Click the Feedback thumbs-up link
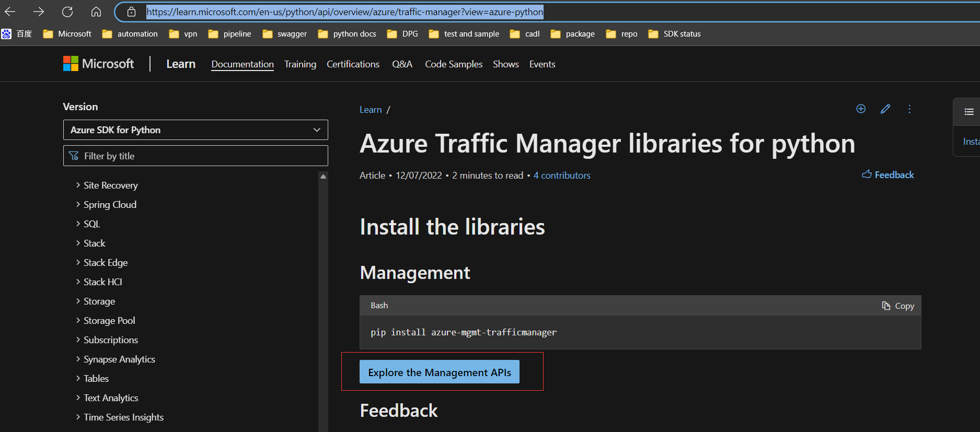Screen dimensions: 980x432 pyautogui.click(x=888, y=174)
